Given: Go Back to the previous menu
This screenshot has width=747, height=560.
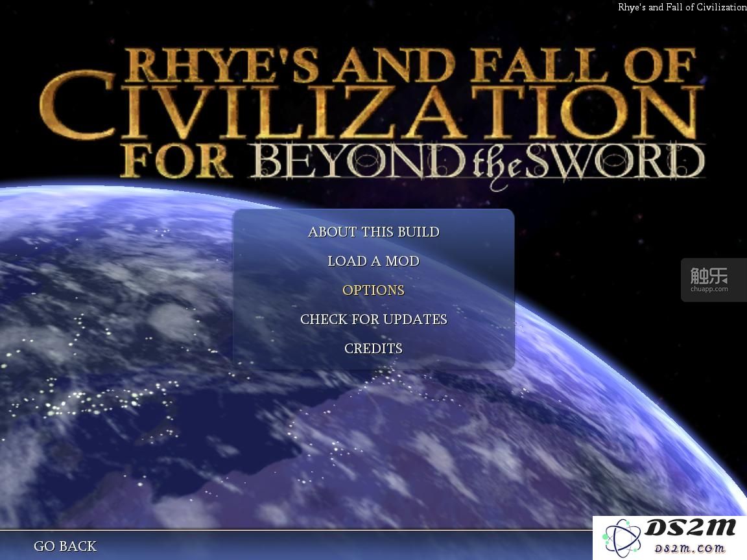Looking at the screenshot, I should pyautogui.click(x=65, y=546).
